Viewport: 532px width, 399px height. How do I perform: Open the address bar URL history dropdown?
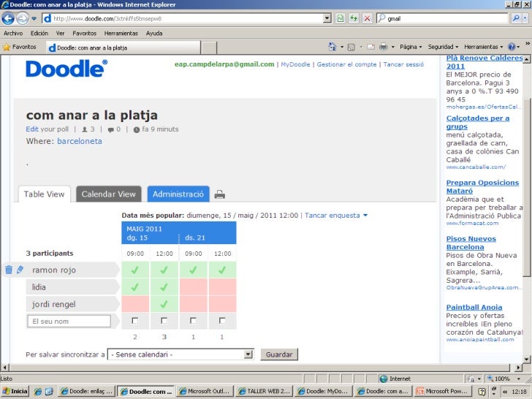coord(327,18)
